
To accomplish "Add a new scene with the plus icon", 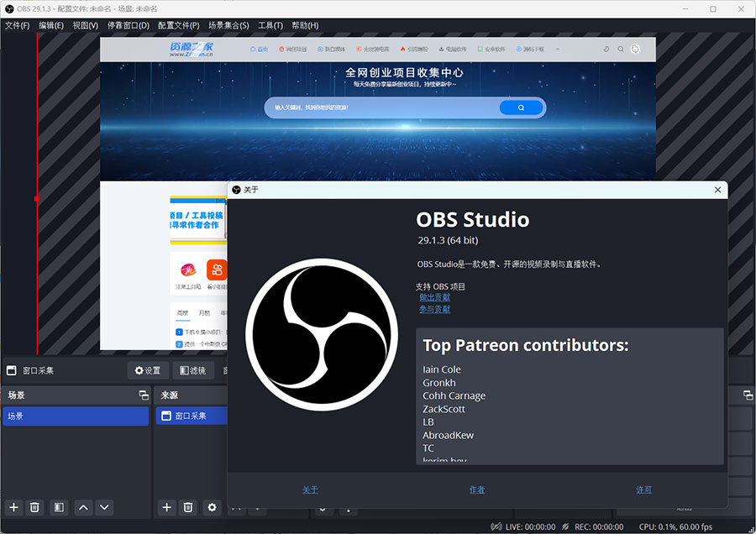I will coord(13,507).
